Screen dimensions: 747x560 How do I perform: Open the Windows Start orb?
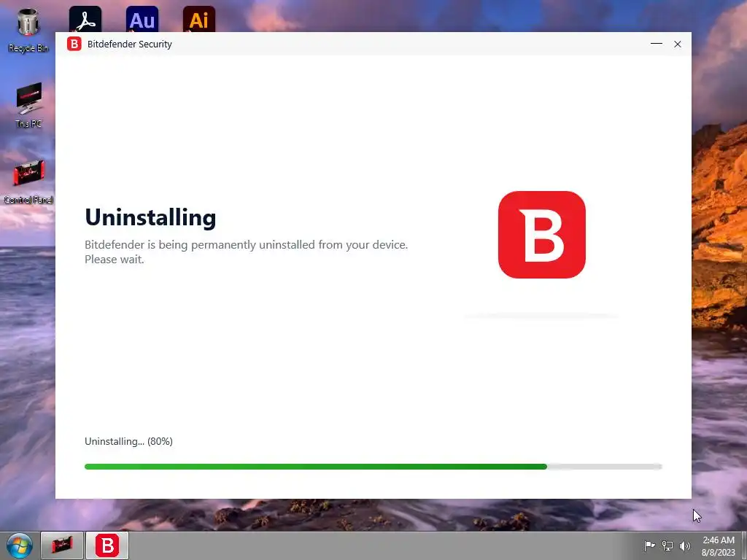[20, 545]
